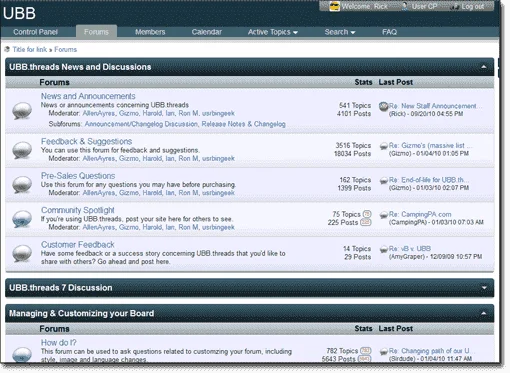Open the News and Announcements forum
The width and height of the screenshot is (510, 373).
88,96
